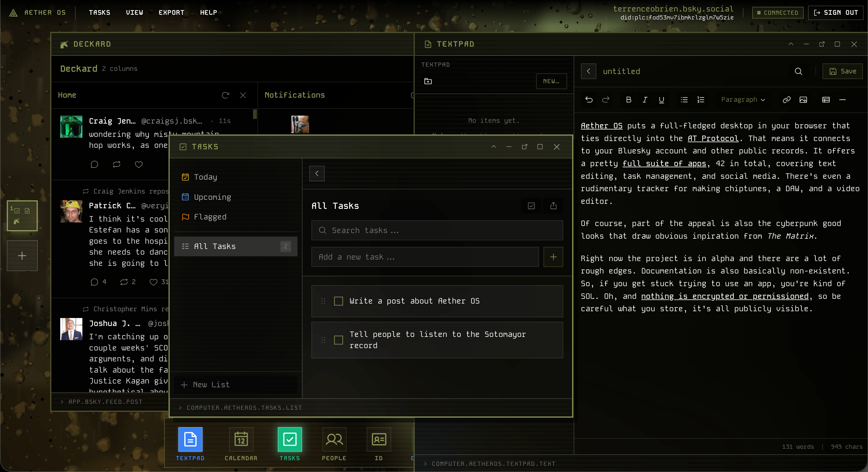Check the "Tell people to listen to the Sotomayor record" task
The image size is (868, 472).
click(338, 340)
